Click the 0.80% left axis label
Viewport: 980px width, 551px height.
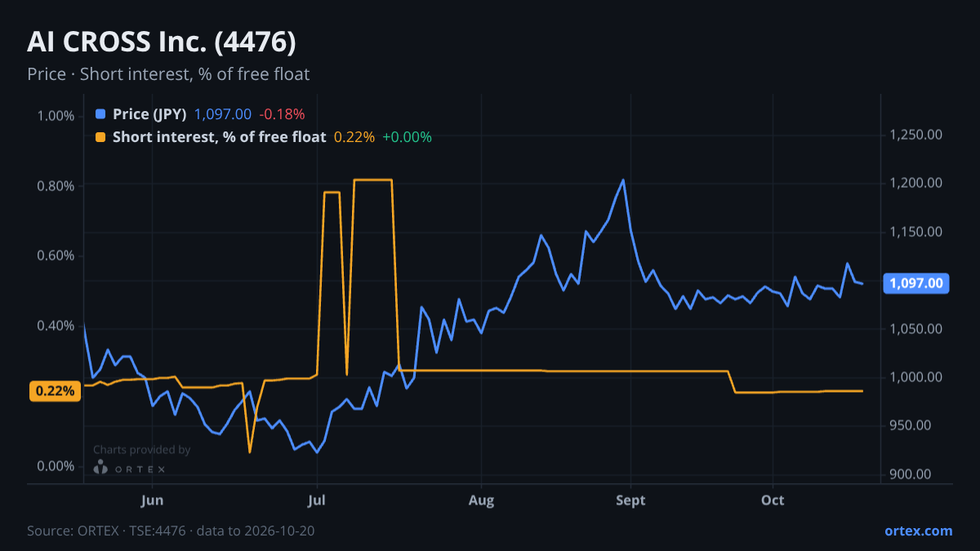56,185
